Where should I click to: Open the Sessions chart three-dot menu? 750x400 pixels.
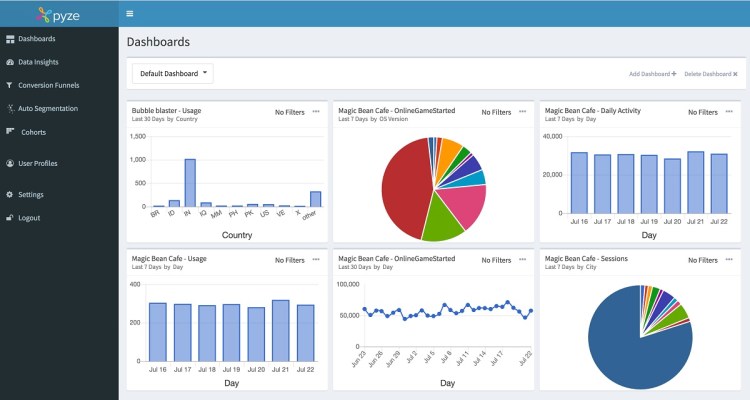click(729, 259)
